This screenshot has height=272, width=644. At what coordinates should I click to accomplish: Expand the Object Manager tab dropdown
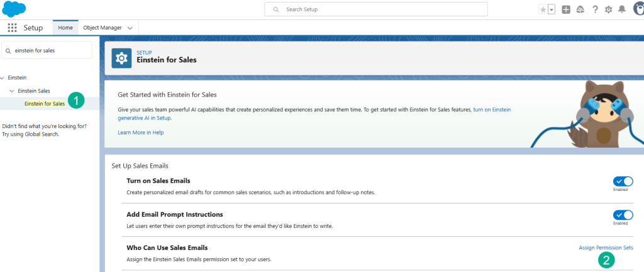click(x=130, y=28)
